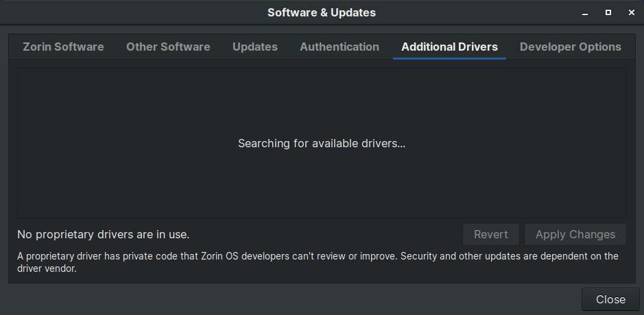Show the Developer Options tab
This screenshot has width=644, height=315.
(x=570, y=47)
